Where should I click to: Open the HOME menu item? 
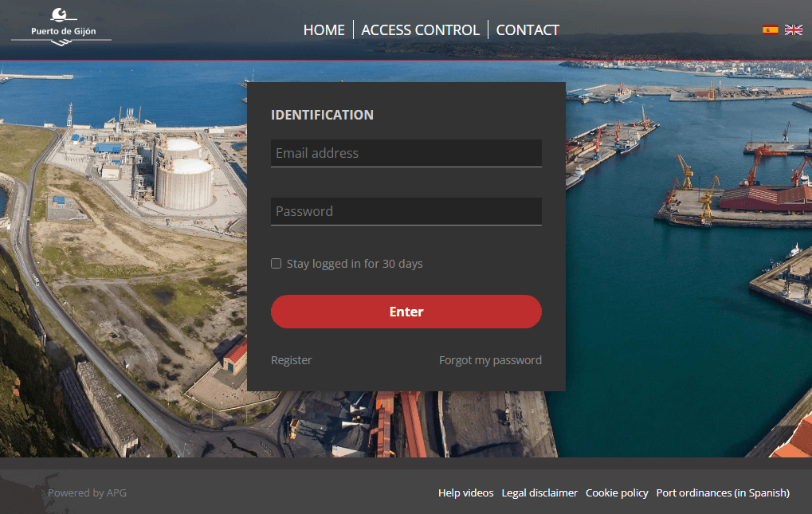324,29
